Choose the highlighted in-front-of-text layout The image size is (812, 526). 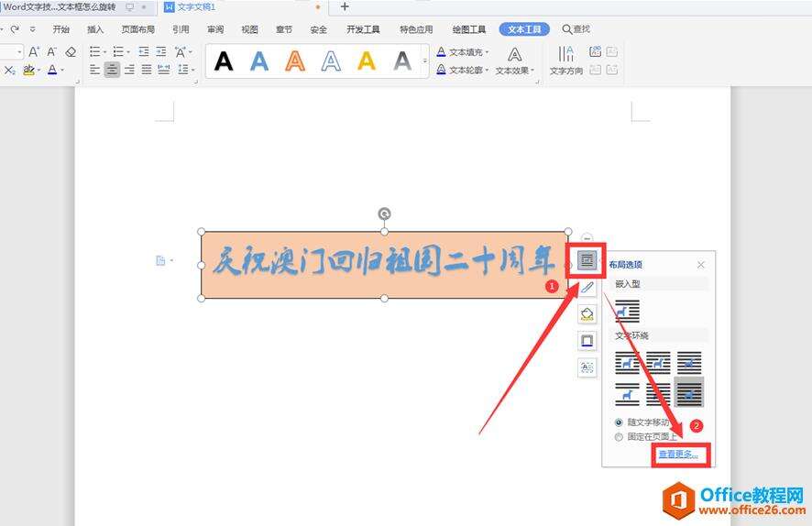pos(689,392)
